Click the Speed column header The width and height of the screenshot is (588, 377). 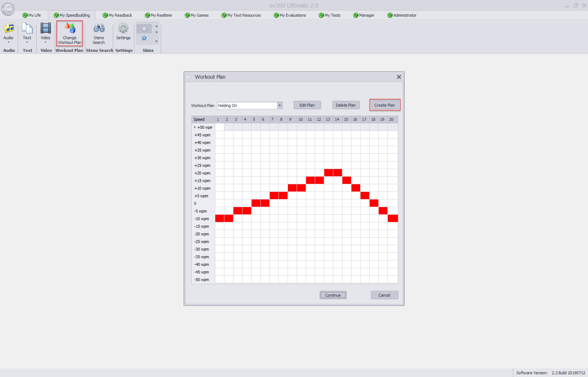tap(203, 120)
